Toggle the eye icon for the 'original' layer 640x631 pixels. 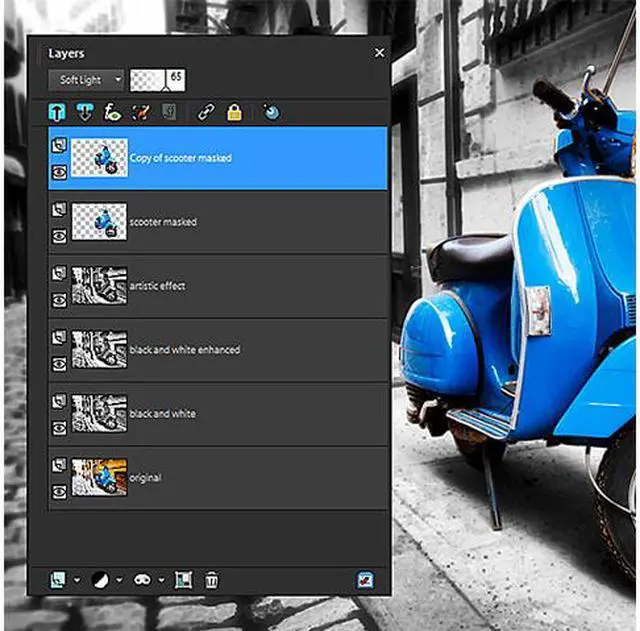pyautogui.click(x=58, y=491)
